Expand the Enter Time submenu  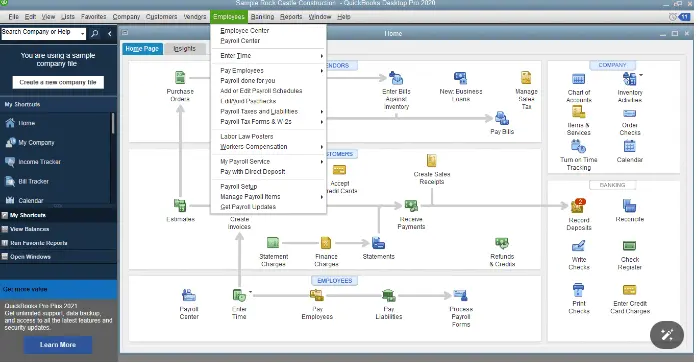(x=321, y=56)
